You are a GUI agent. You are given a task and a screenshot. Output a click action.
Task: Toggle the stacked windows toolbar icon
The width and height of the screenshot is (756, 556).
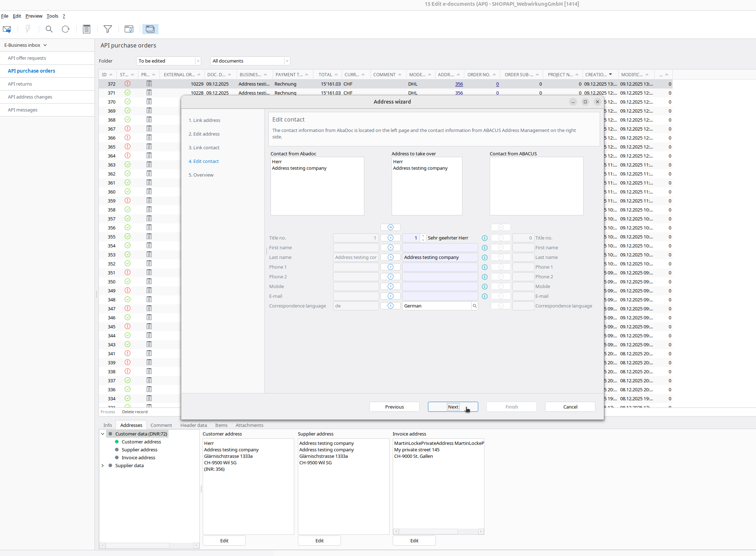point(150,29)
